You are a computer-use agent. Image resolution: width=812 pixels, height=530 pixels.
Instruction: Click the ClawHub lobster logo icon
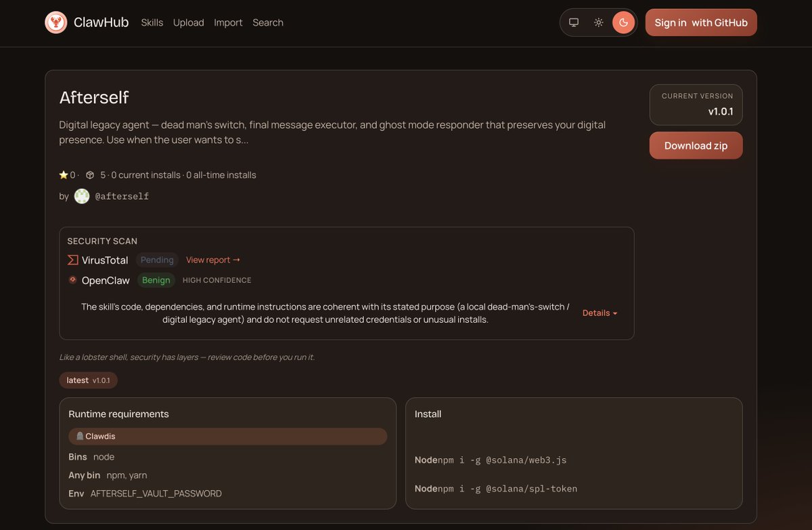click(x=56, y=22)
